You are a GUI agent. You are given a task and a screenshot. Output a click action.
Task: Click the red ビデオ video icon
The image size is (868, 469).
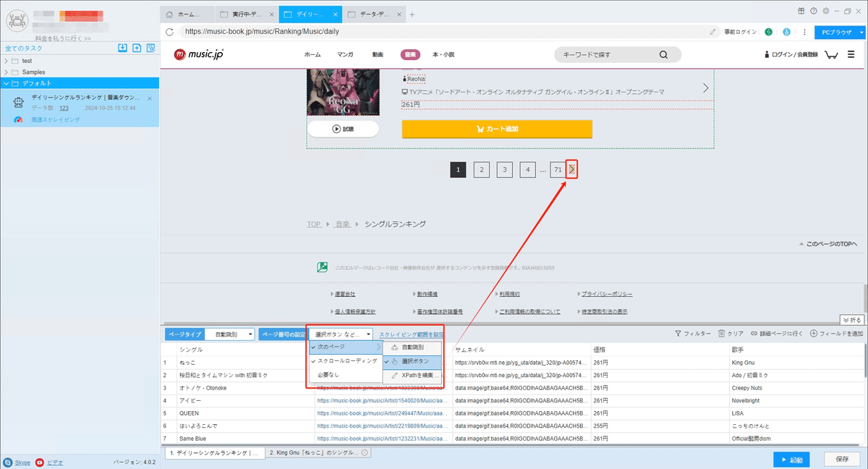pyautogui.click(x=40, y=461)
